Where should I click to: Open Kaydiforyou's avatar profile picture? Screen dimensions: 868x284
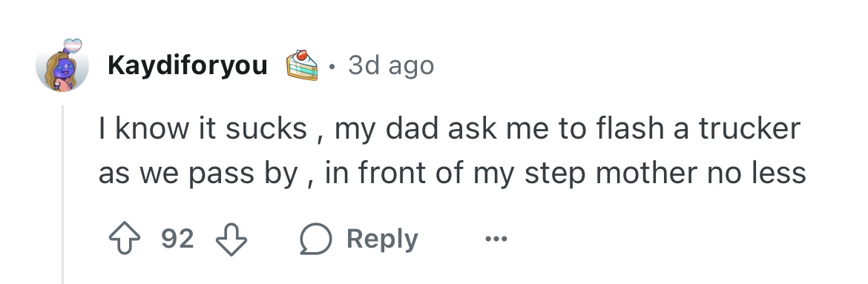62,67
